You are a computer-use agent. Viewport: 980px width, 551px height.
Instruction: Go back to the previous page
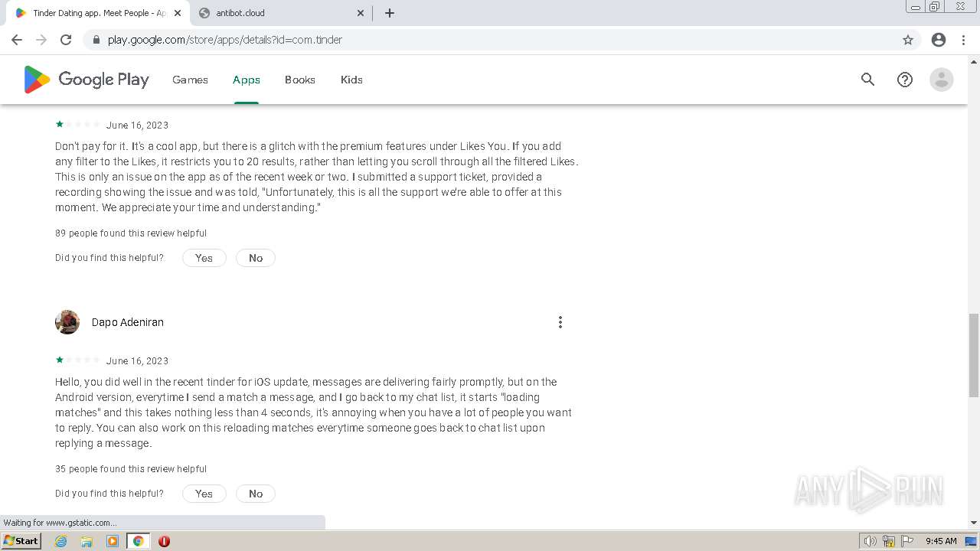(17, 40)
